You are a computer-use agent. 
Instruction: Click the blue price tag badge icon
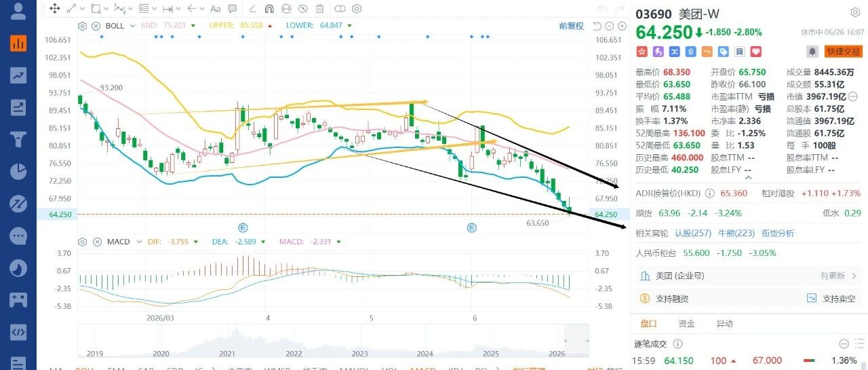click(724, 52)
